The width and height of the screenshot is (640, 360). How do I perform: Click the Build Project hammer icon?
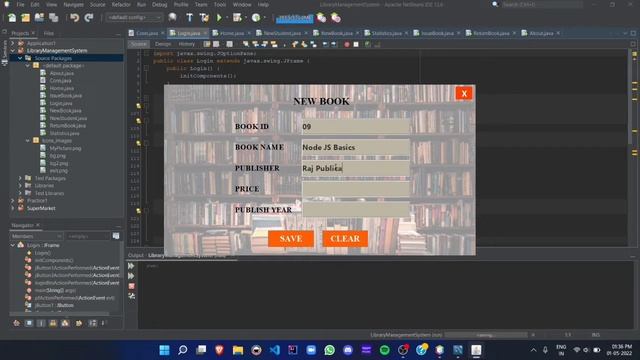coord(189,18)
